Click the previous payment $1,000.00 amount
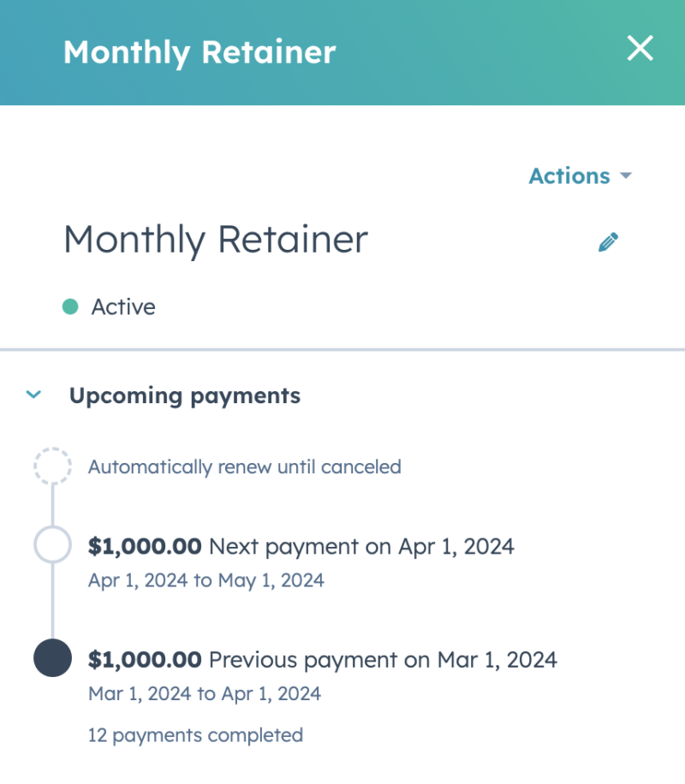Viewport: 685px width, 784px height. tap(145, 660)
